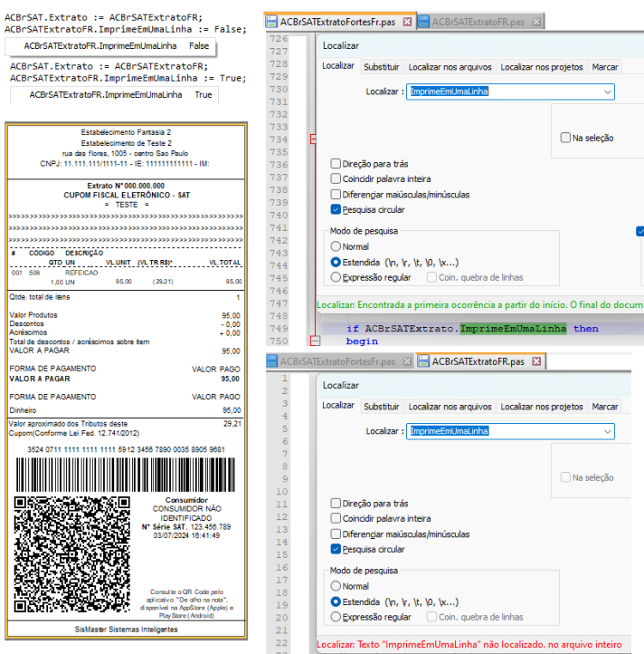
Task: Check Coincidir palavra inteira in top dialog
Action: 336,179
